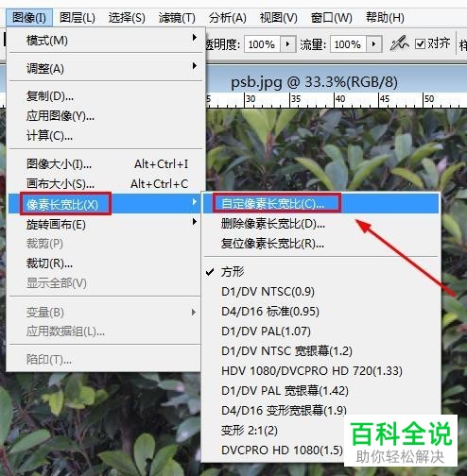The image size is (467, 476).
Task: Select D1/DV PAL(1.07) ratio
Action: pyautogui.click(x=320, y=331)
